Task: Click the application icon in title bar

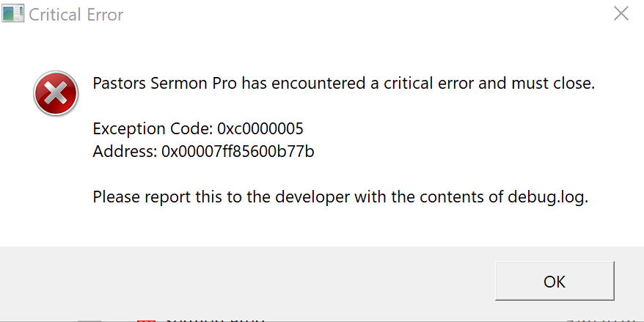Action: click(x=12, y=13)
